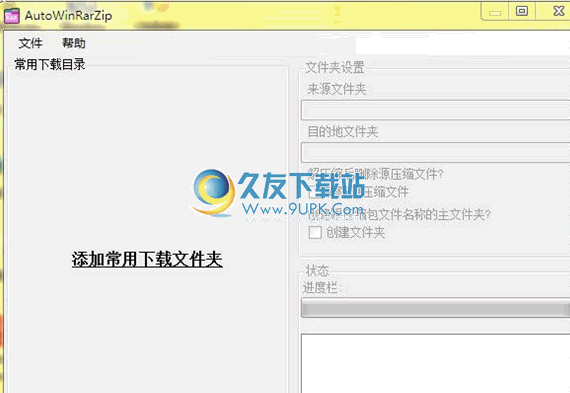Click the 进度栏 progress bar
The width and height of the screenshot is (570, 393).
pyautogui.click(x=435, y=308)
